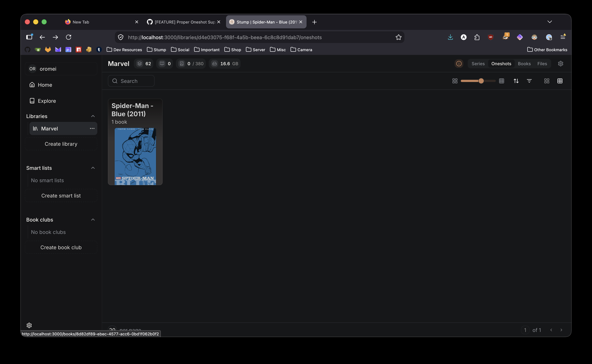
Task: Click Create smart list button
Action: click(x=61, y=196)
